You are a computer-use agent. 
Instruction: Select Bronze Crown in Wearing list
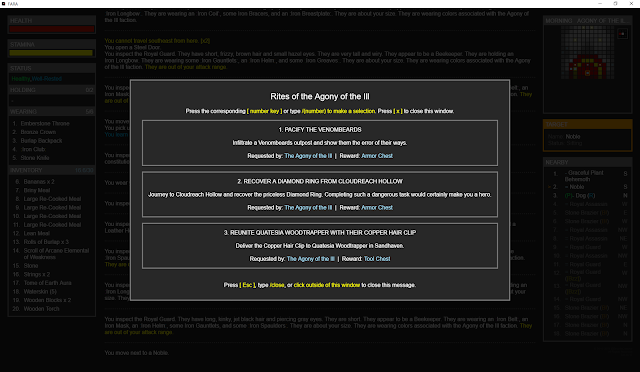coord(38,132)
